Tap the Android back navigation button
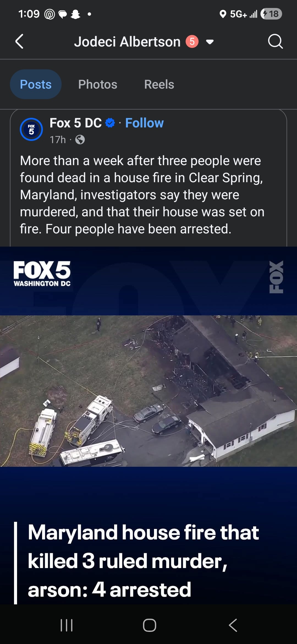The image size is (297, 644). (233, 625)
